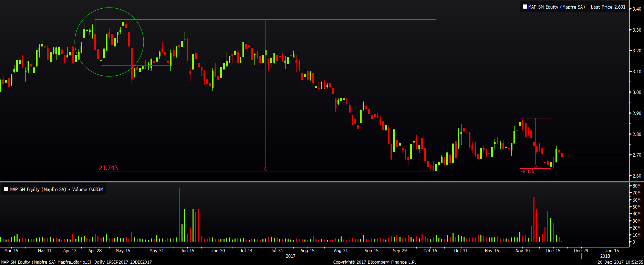Select the 'Volume 0.683M' legend label

87,189
